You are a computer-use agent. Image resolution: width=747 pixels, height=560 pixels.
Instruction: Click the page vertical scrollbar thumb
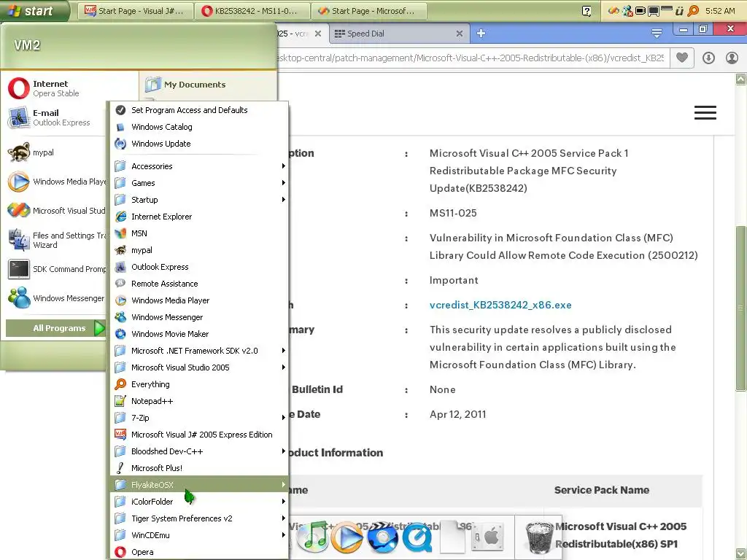tap(741, 308)
